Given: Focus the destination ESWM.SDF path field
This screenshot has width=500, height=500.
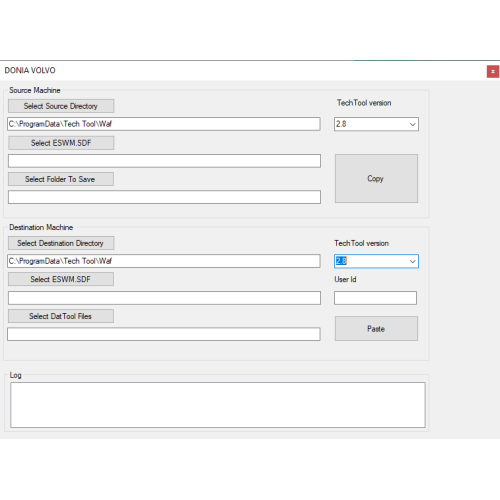Looking at the screenshot, I should pyautogui.click(x=164, y=298).
